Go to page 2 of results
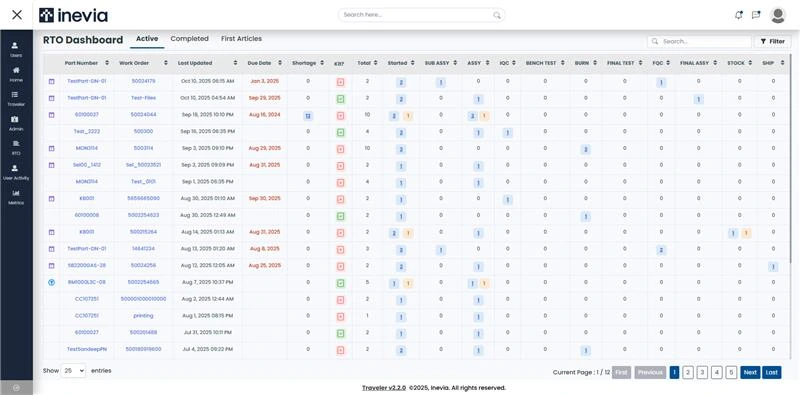Image resolution: width=800 pixels, height=395 pixels. coord(688,373)
